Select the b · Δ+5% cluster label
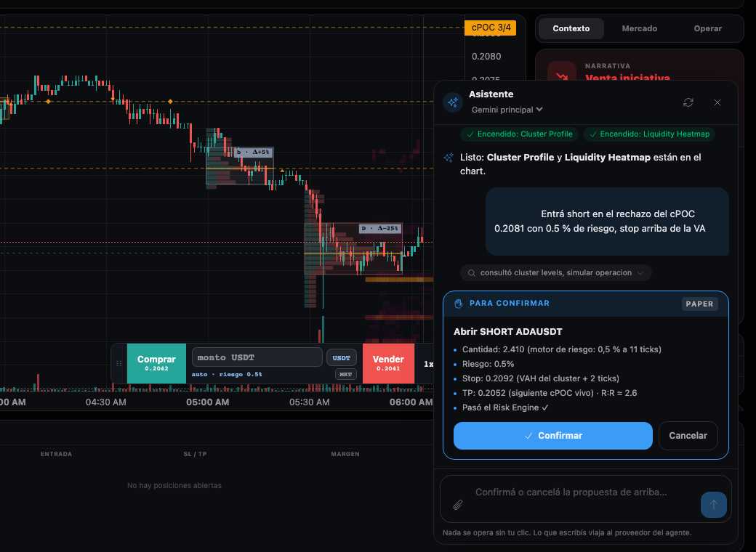 tap(254, 153)
